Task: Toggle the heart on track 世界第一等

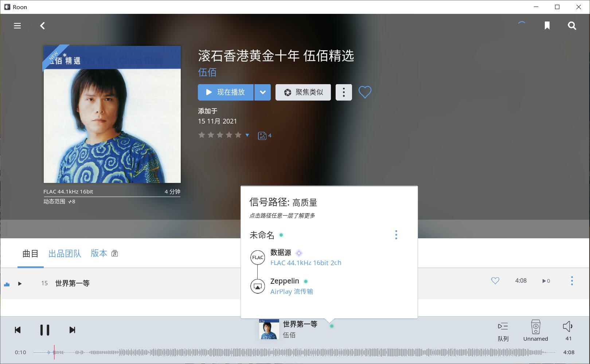Action: 495,281
